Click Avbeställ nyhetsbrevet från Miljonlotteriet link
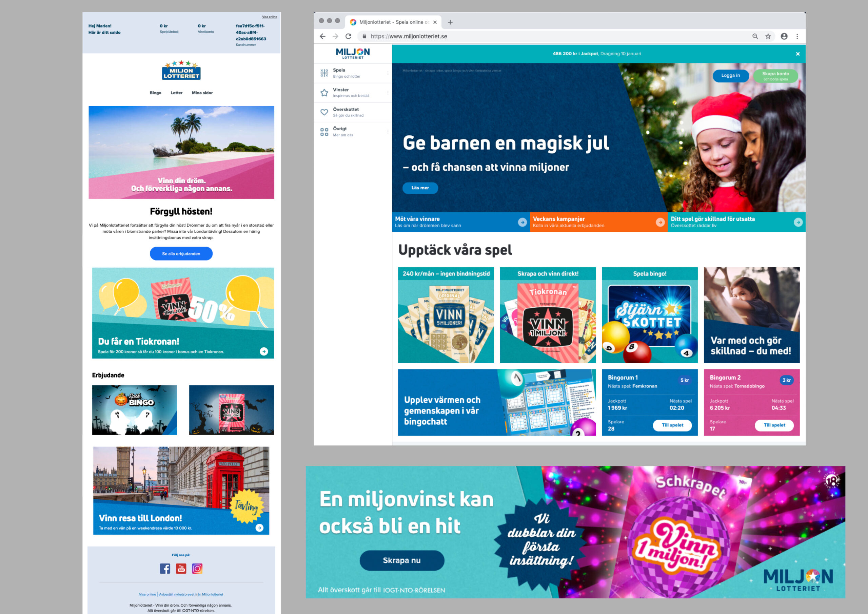The width and height of the screenshot is (868, 614). click(x=191, y=594)
